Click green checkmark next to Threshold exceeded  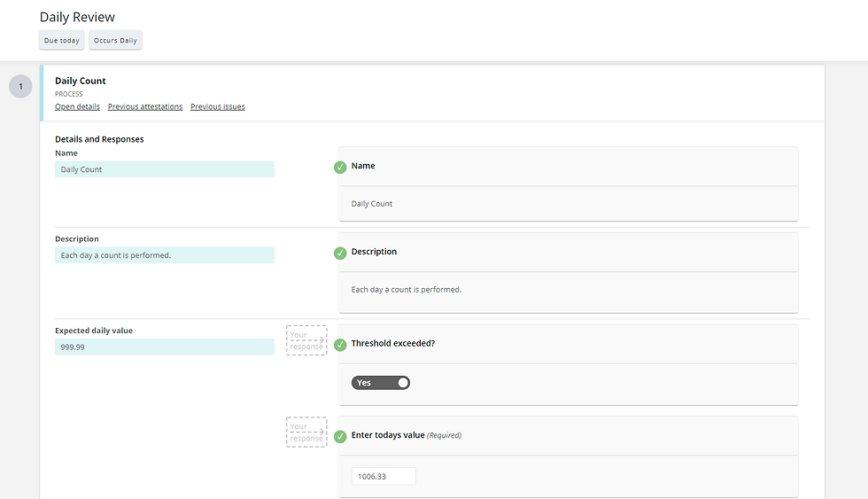[x=340, y=345]
